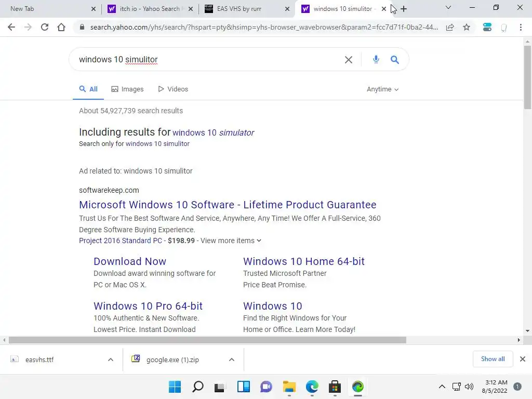Submit search with magnifier icon

coord(395,60)
